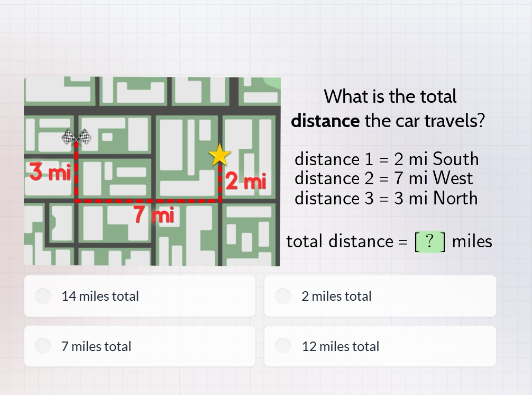The height and width of the screenshot is (395, 532).
Task: Click the "2 mi" label on the map
Action: pyautogui.click(x=245, y=182)
